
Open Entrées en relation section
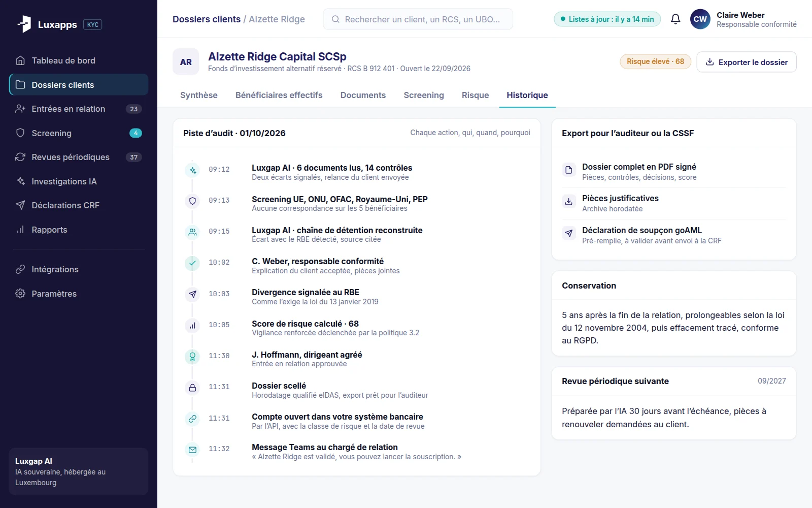coord(79,109)
